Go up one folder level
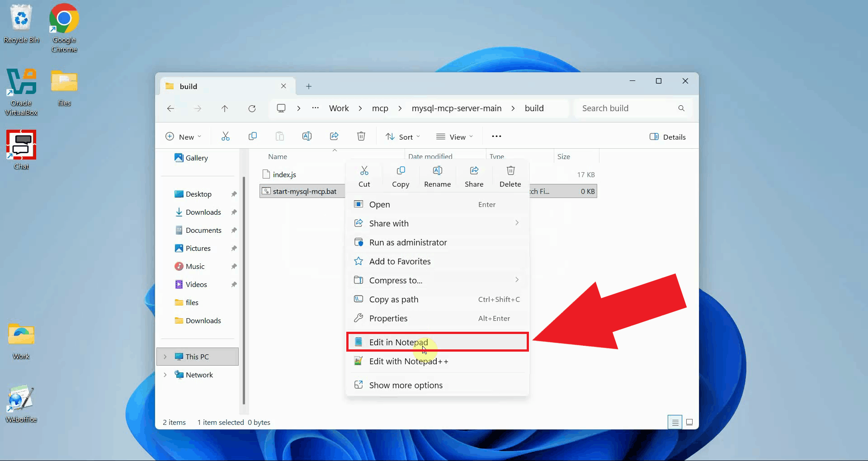868x461 pixels. click(x=225, y=108)
